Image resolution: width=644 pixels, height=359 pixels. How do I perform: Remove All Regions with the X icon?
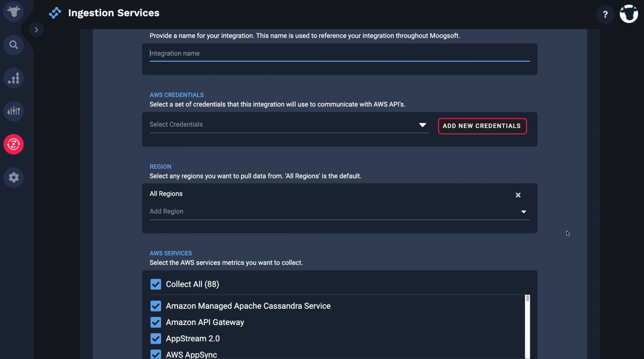tap(518, 195)
